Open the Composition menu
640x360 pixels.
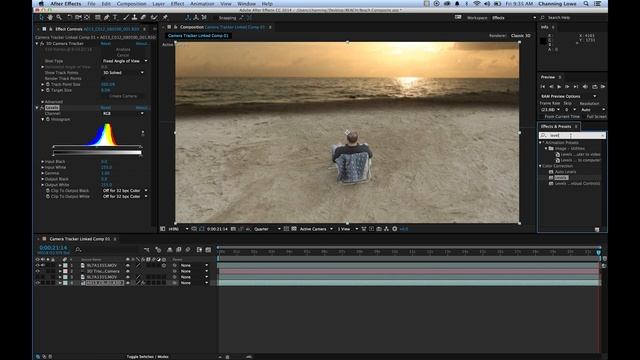[131, 4]
